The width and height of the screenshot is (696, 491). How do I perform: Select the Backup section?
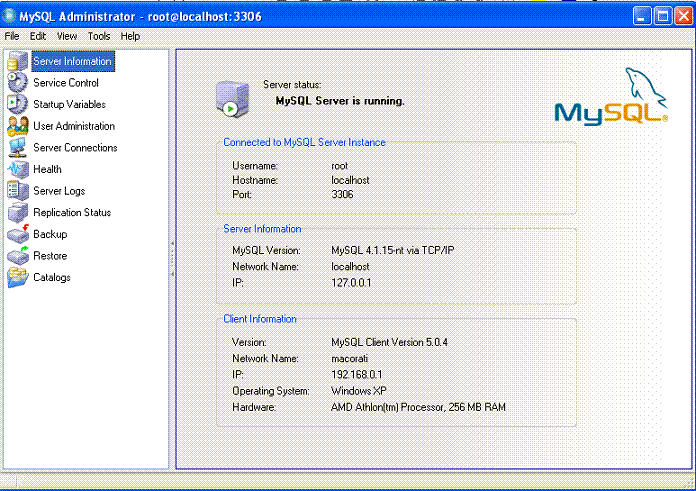50,234
